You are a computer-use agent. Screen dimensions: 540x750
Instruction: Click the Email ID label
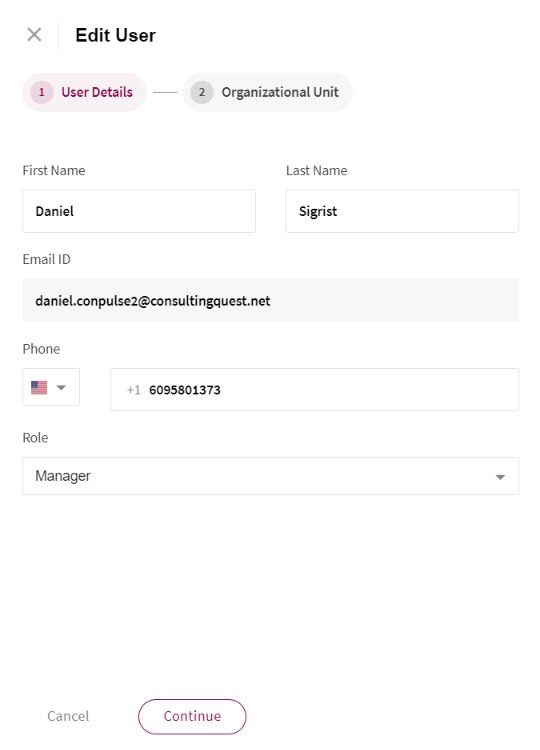[46, 260]
